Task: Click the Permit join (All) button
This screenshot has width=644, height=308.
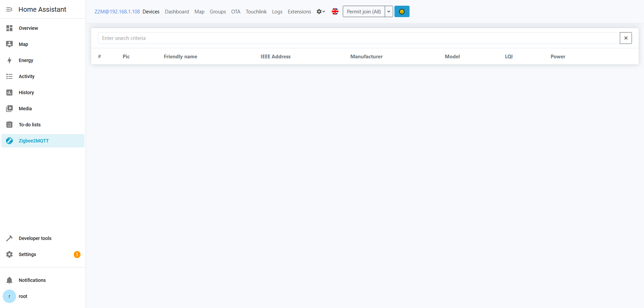Action: pos(364,11)
